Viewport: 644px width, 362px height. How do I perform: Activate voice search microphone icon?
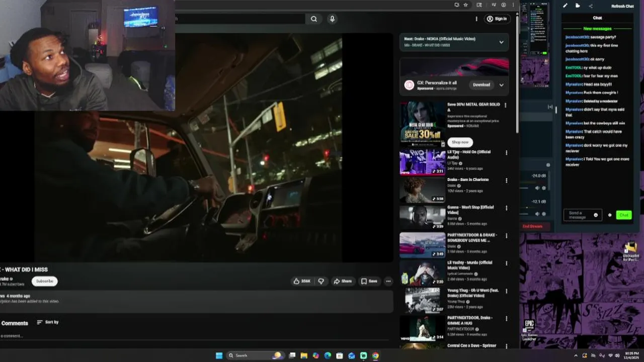332,19
